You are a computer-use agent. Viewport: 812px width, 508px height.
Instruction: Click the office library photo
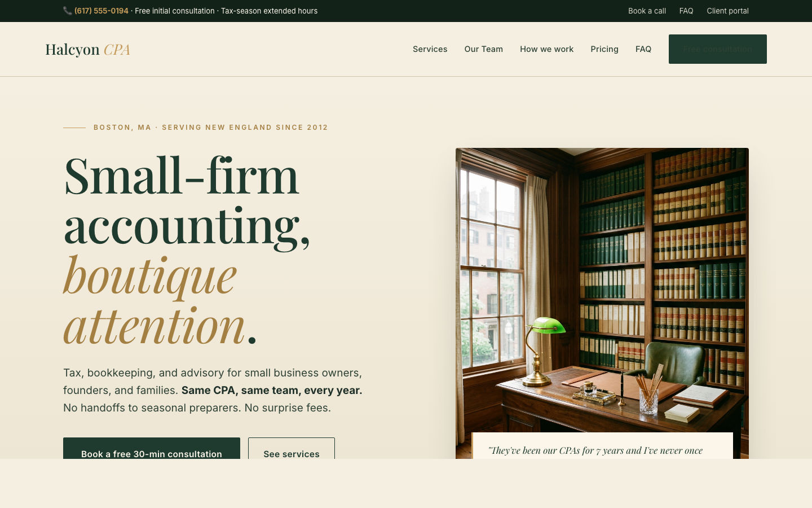[602, 290]
